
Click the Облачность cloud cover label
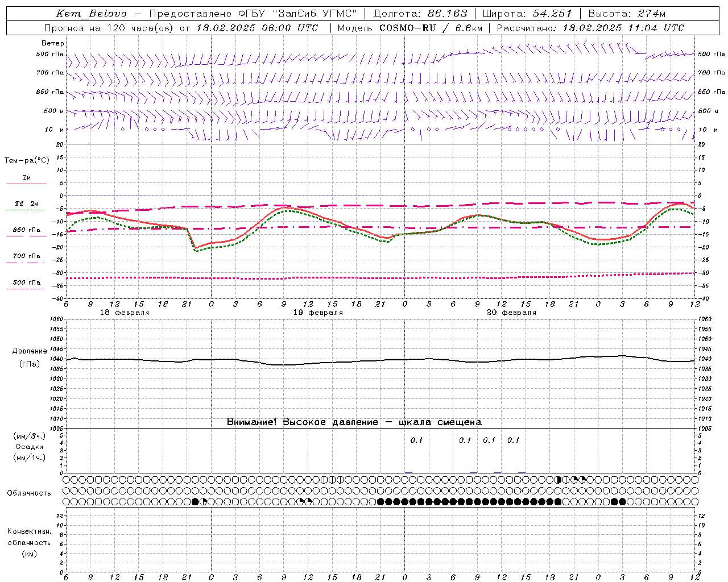click(x=29, y=493)
